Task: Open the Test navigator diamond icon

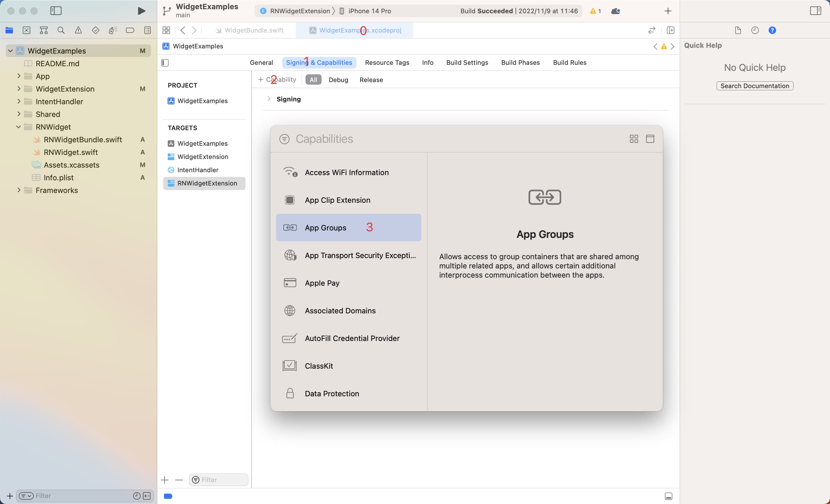Action: pyautogui.click(x=96, y=30)
